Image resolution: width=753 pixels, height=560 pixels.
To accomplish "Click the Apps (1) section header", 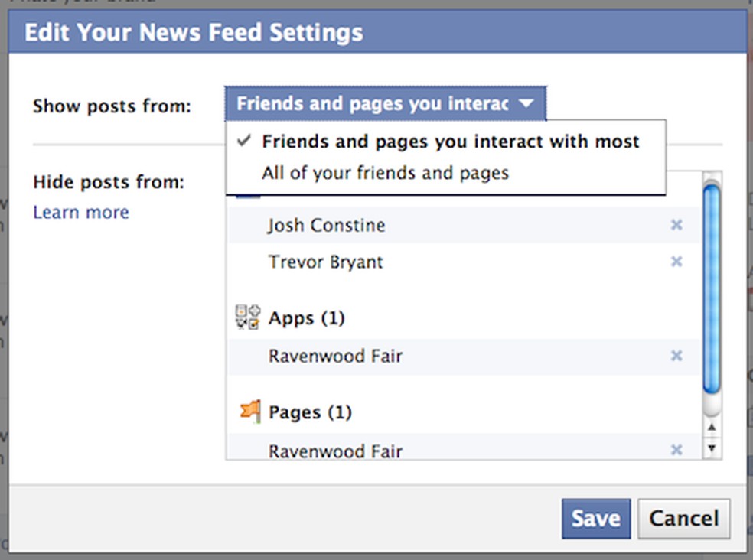I will [306, 317].
